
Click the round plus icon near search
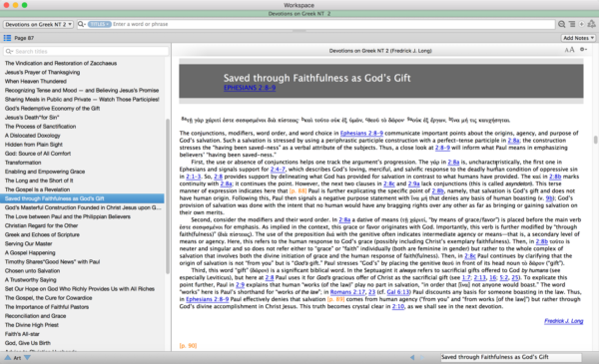581,24
